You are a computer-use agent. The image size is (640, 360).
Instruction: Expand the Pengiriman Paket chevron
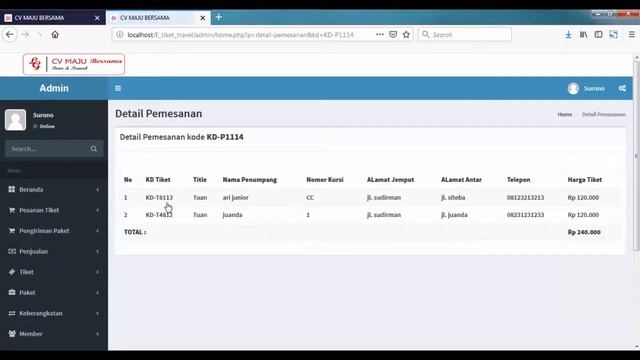point(98,231)
